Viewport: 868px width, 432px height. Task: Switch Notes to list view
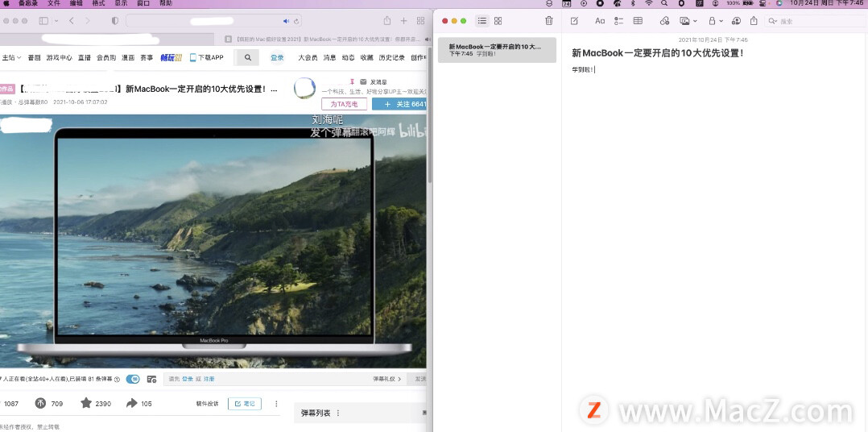pos(482,21)
